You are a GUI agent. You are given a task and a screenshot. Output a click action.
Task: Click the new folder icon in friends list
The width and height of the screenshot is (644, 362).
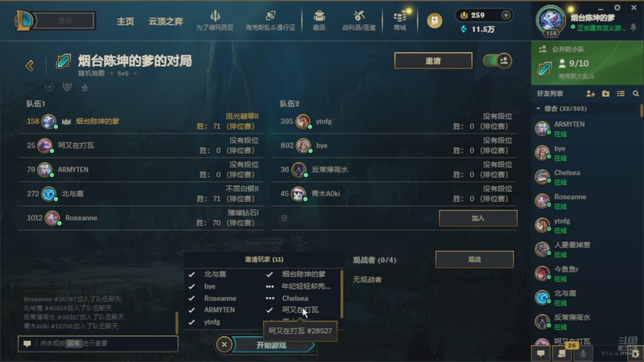605,94
